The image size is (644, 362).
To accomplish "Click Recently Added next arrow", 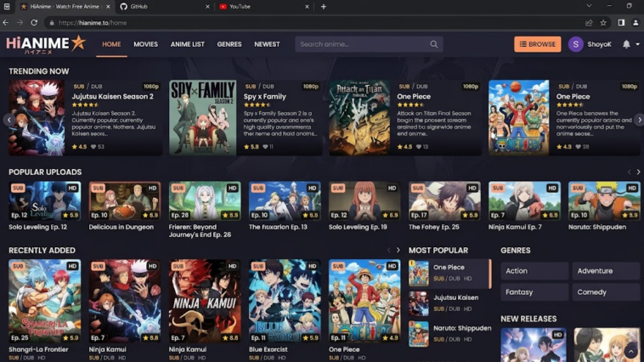I will coord(398,250).
